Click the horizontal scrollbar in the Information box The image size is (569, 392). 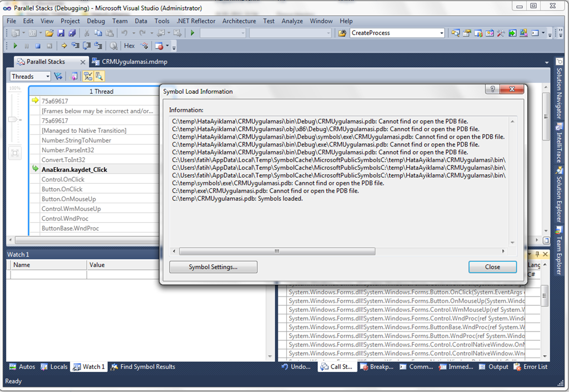277,251
